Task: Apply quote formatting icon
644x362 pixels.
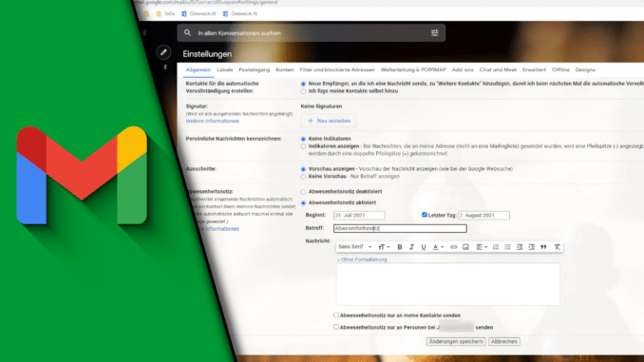Action: pyautogui.click(x=543, y=247)
